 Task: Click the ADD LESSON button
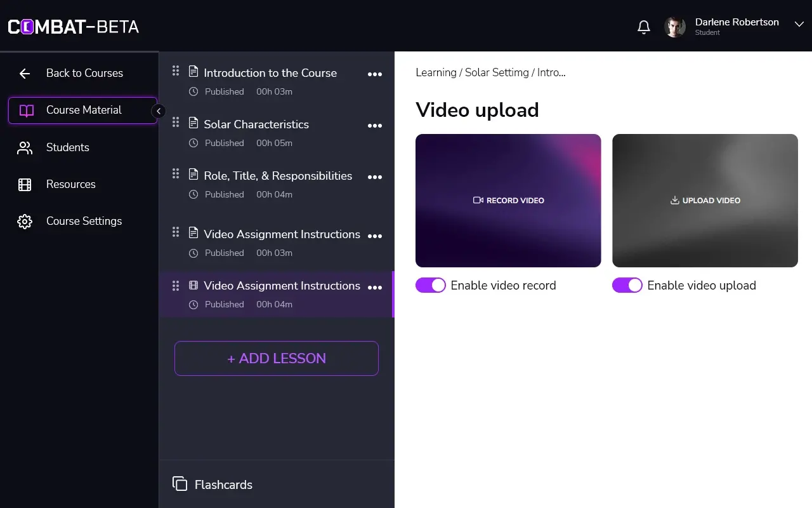(x=277, y=358)
